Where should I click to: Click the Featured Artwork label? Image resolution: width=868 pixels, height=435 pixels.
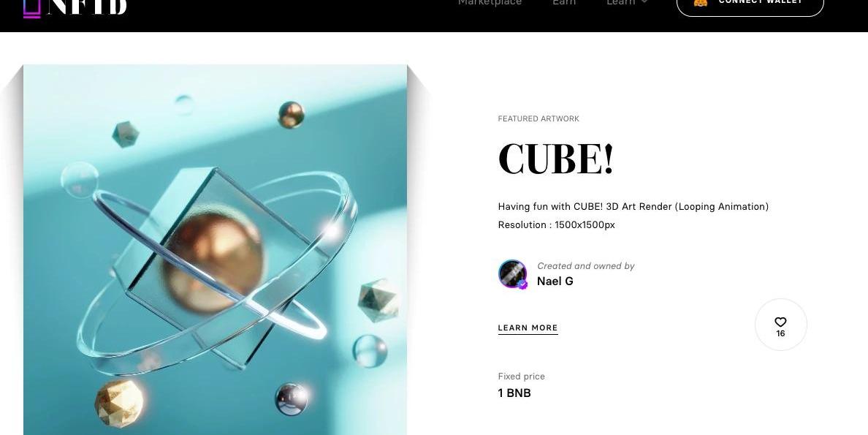tap(538, 118)
